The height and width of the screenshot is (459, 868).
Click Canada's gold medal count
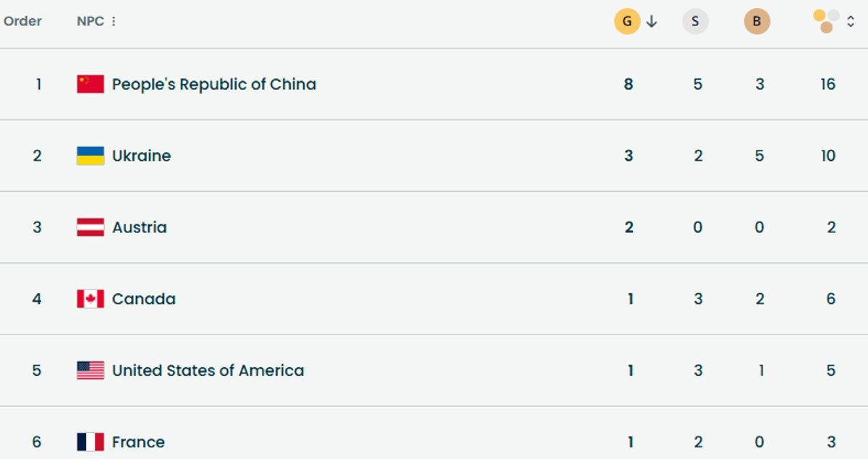630,299
